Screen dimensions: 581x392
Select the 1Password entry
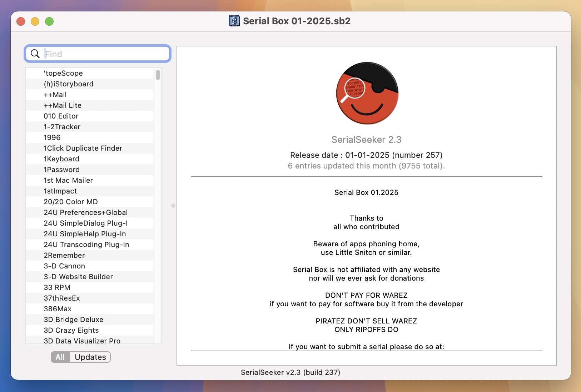(x=90, y=170)
